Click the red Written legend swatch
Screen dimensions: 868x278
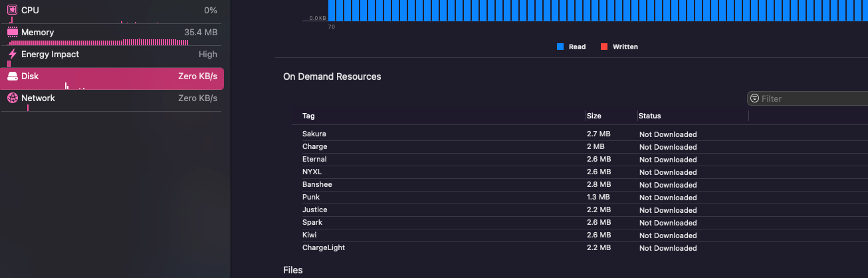pos(604,47)
